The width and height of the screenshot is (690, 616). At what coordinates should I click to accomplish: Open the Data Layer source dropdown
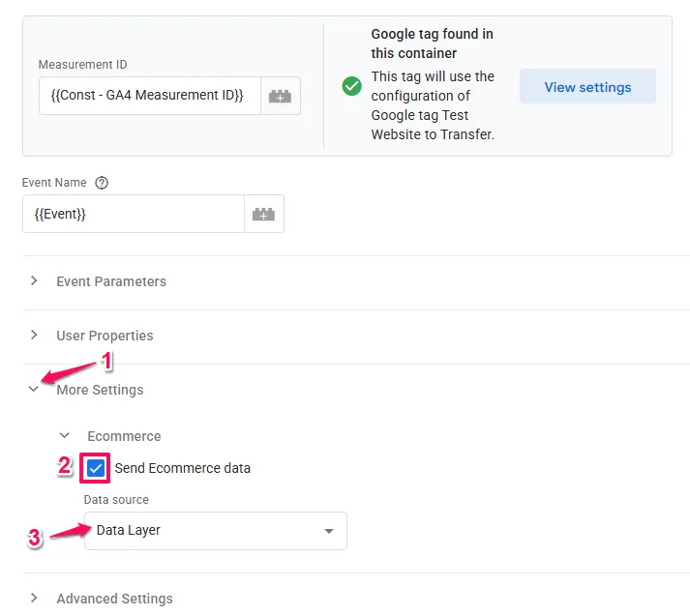(x=215, y=531)
